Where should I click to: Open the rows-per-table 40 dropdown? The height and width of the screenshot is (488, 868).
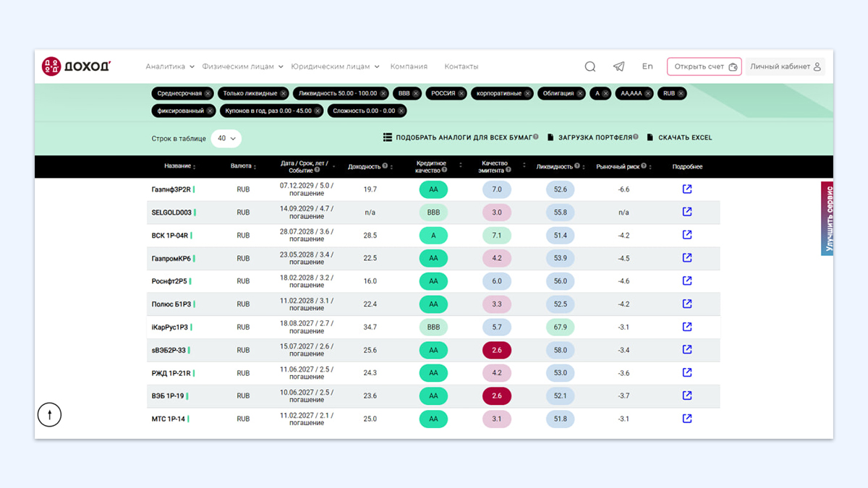pyautogui.click(x=226, y=138)
